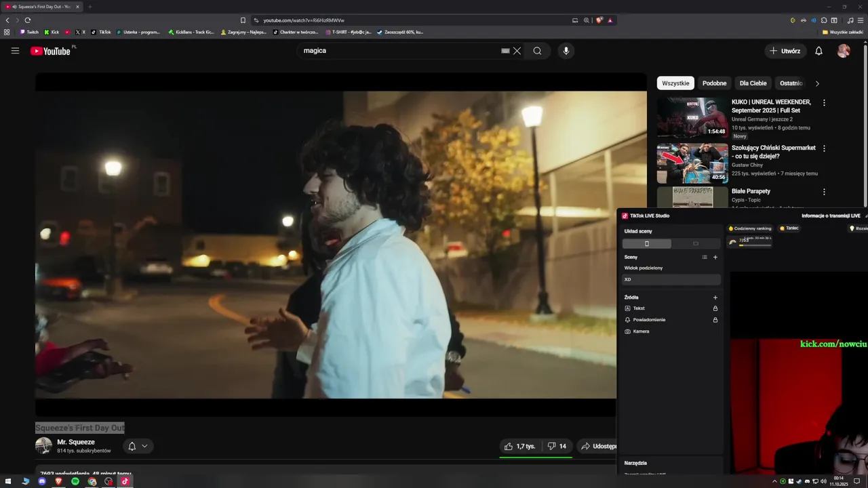Image resolution: width=868 pixels, height=488 pixels.
Task: Click the Udostępnij share button
Action: point(598,446)
